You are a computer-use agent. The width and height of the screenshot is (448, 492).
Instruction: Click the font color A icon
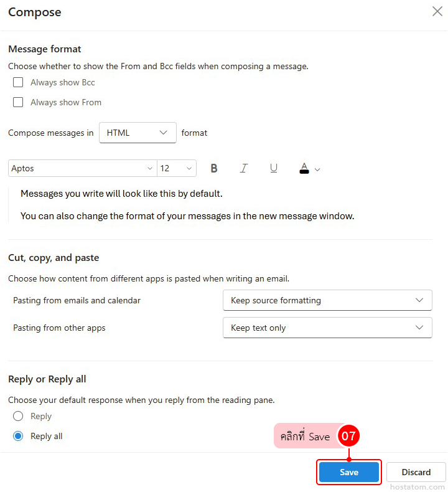click(x=304, y=169)
